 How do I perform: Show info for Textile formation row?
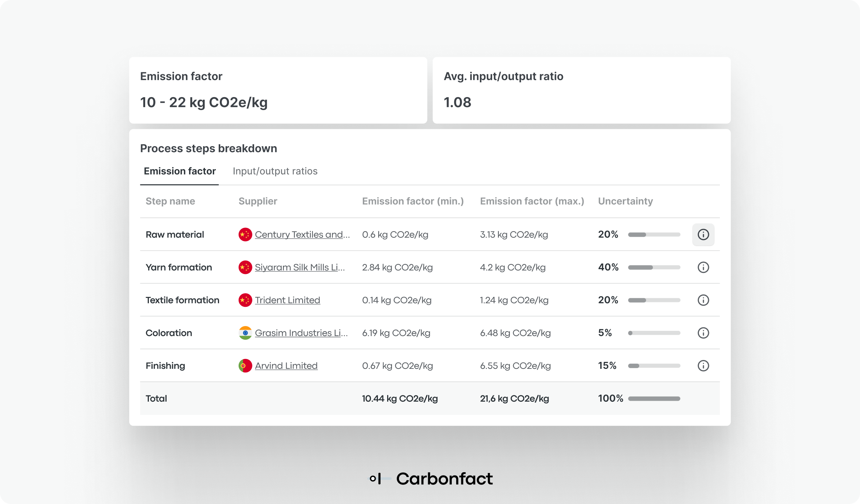pos(703,300)
